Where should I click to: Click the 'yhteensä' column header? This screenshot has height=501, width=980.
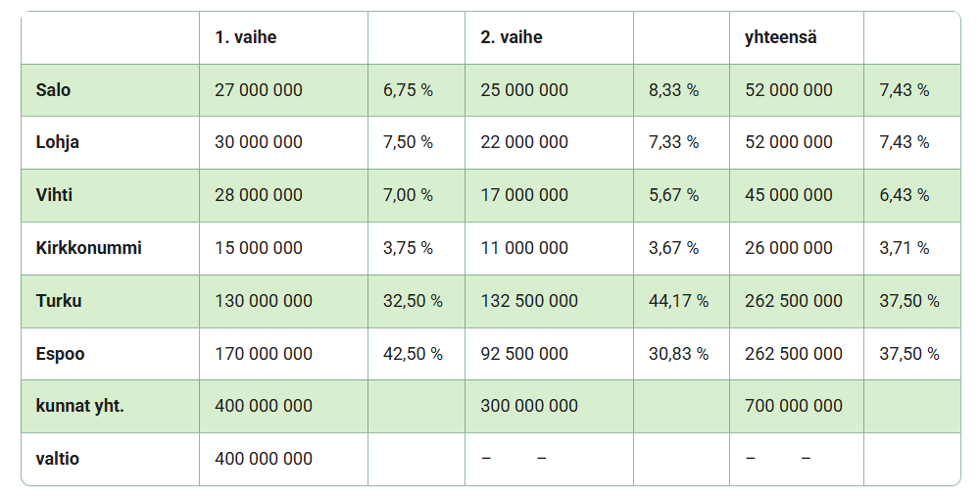(781, 37)
